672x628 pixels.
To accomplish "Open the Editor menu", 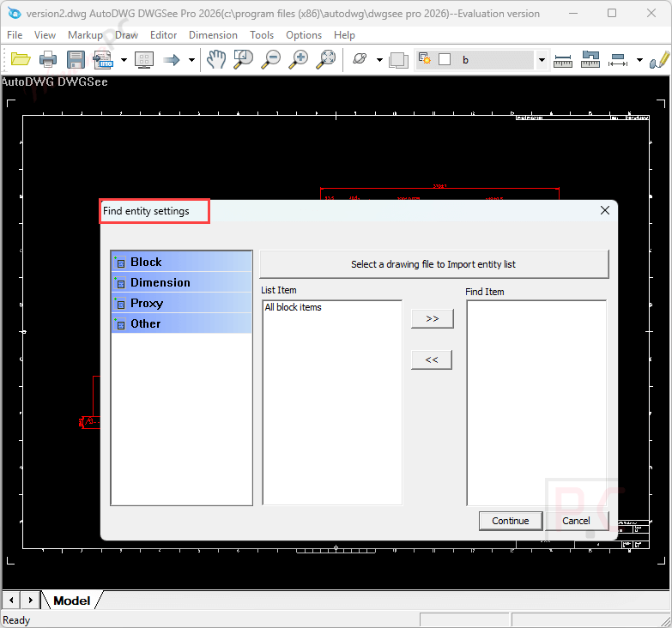I will click(163, 35).
